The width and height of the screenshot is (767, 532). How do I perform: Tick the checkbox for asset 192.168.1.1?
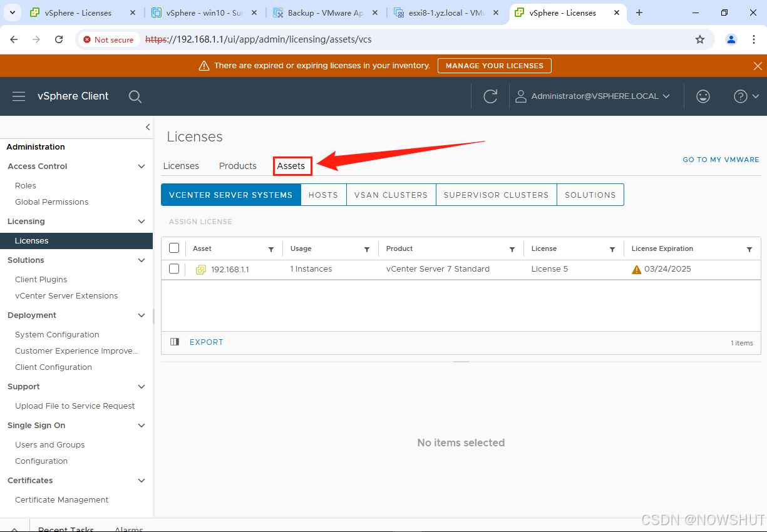[174, 269]
